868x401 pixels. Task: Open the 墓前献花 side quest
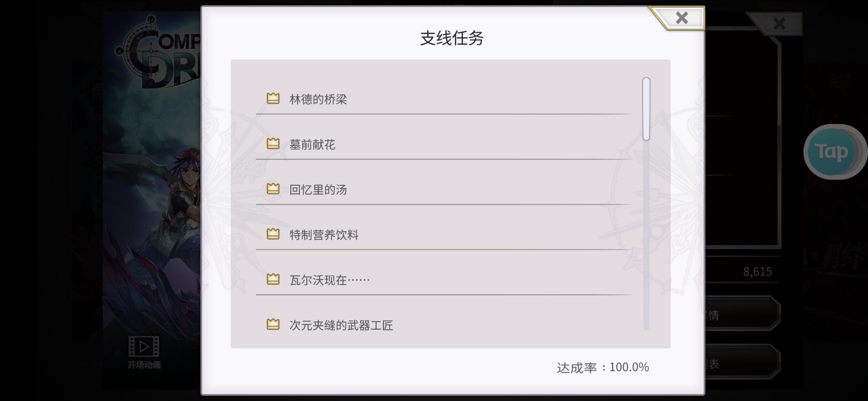(x=444, y=144)
